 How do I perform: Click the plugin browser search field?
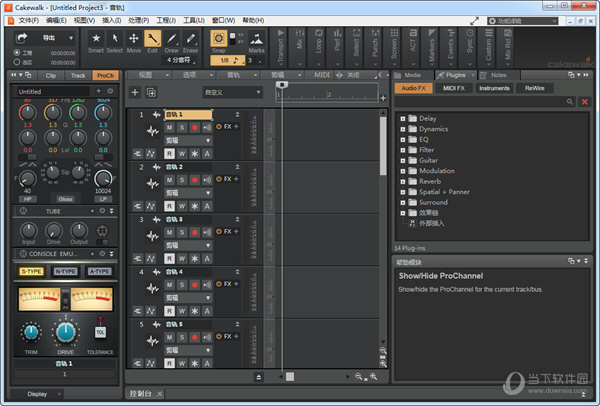click(480, 101)
